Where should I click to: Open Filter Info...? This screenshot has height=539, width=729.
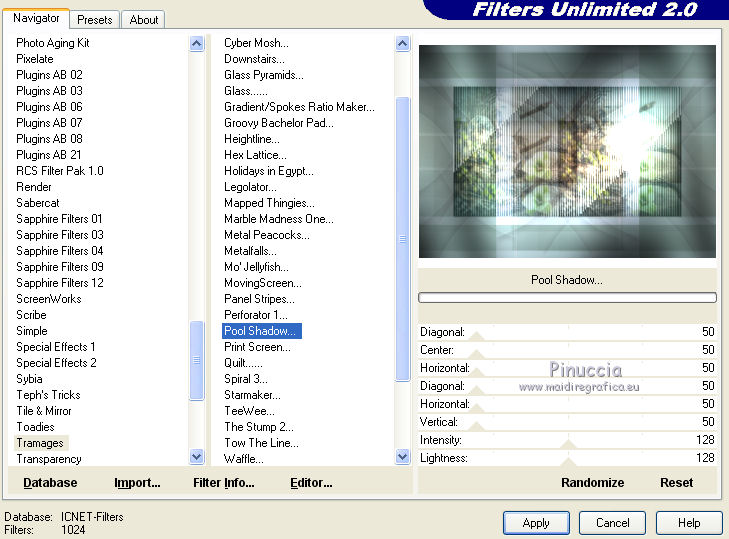pos(224,483)
